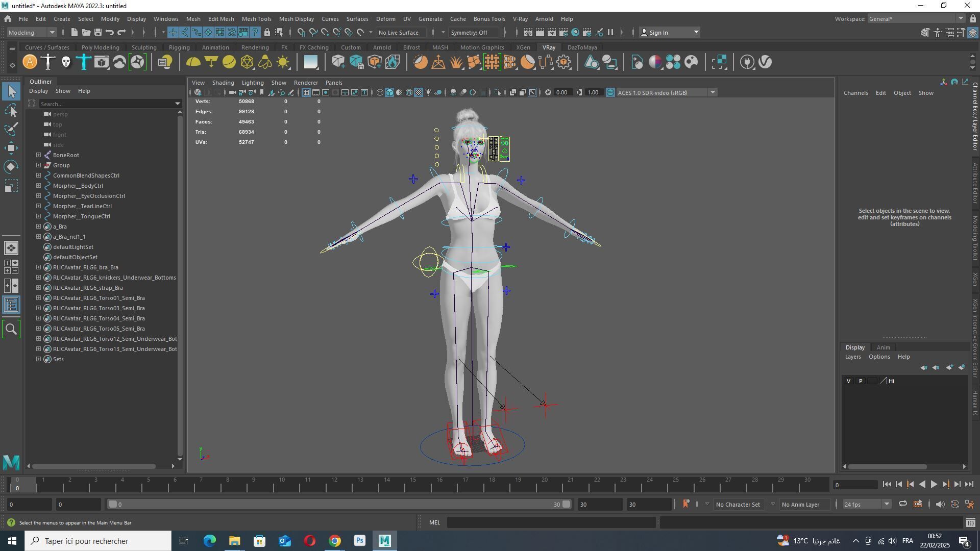Activate the Scale tool in toolbox
This screenshot has width=980, height=551.
tap(11, 186)
